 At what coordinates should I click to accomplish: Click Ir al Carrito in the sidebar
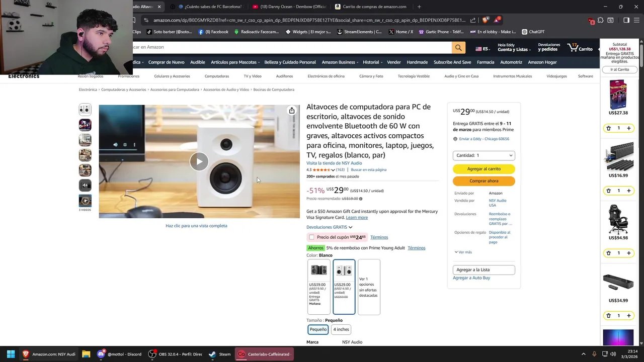(619, 69)
